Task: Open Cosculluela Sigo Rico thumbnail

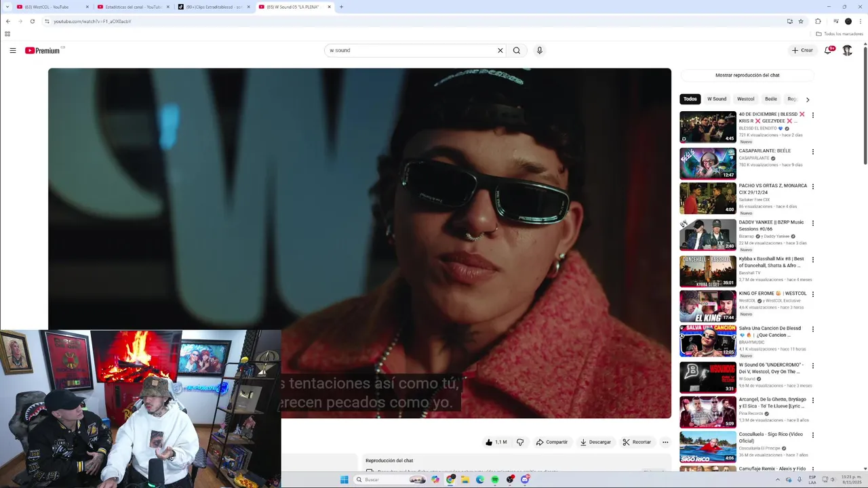Action: pyautogui.click(x=707, y=447)
